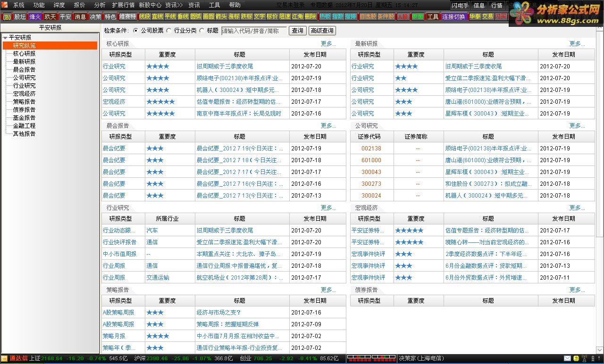The height and width of the screenshot is (364, 604).
Task: Open 更多 link for 债券报告 section
Action: 577,290
